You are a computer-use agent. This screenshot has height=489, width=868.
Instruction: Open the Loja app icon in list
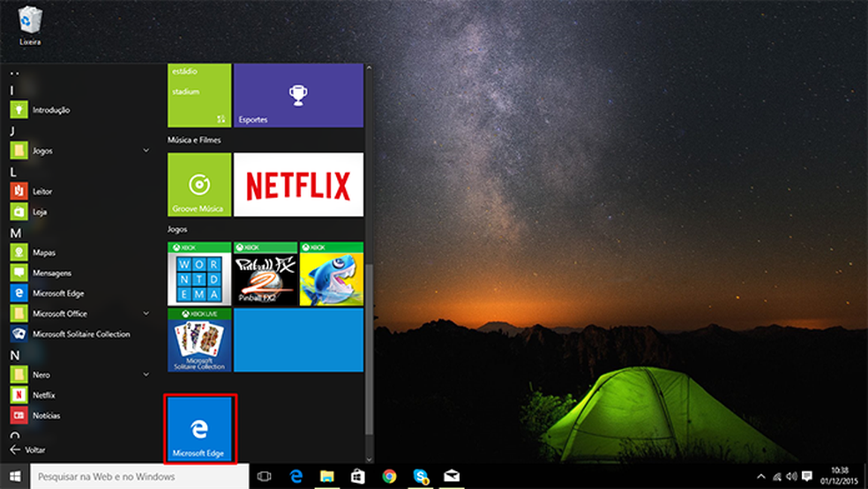point(19,212)
